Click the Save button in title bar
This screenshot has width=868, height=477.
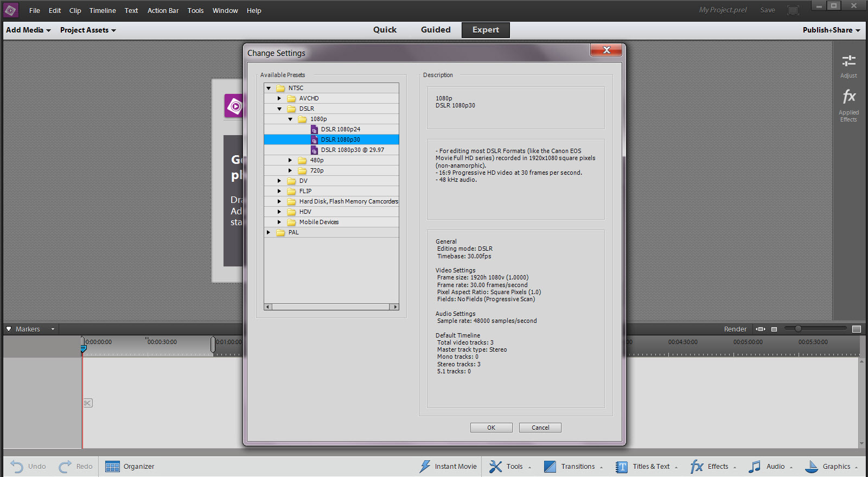[768, 10]
